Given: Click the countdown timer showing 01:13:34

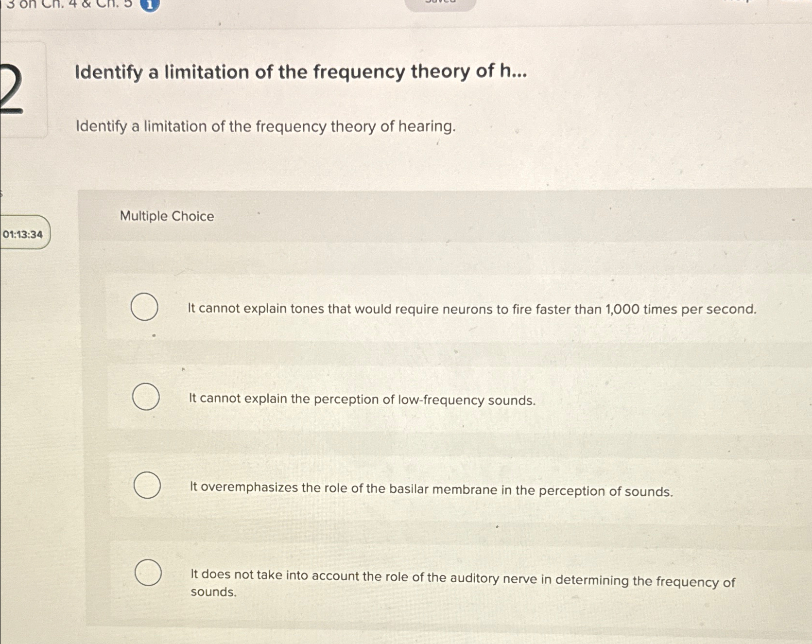Looking at the screenshot, I should coord(22,235).
